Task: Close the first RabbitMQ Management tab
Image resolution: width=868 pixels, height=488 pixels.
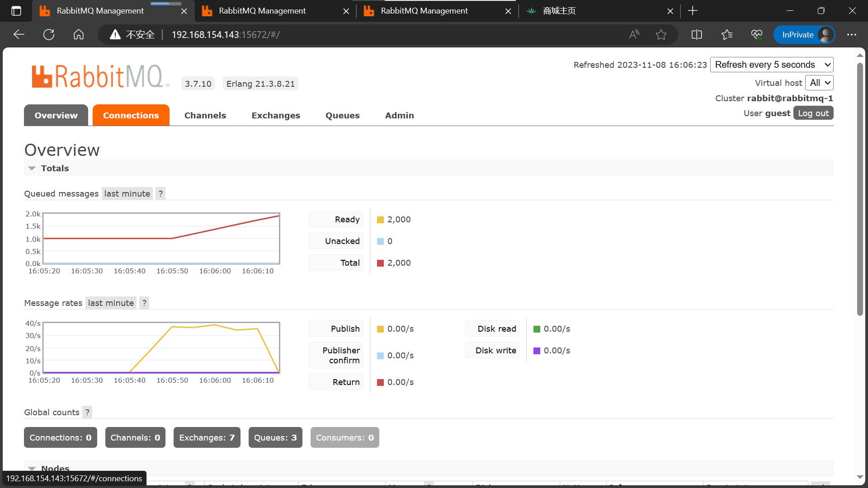Action: [184, 11]
